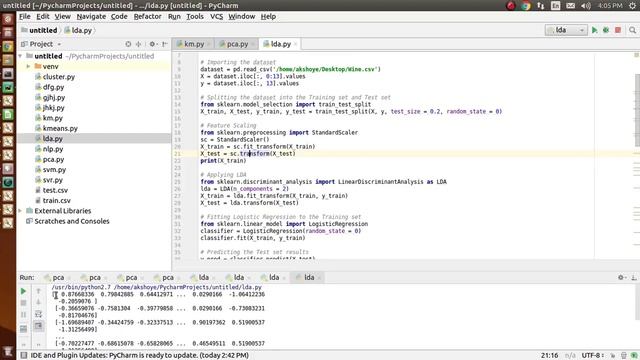
Task: Open the Refactor menu
Action: click(x=147, y=16)
